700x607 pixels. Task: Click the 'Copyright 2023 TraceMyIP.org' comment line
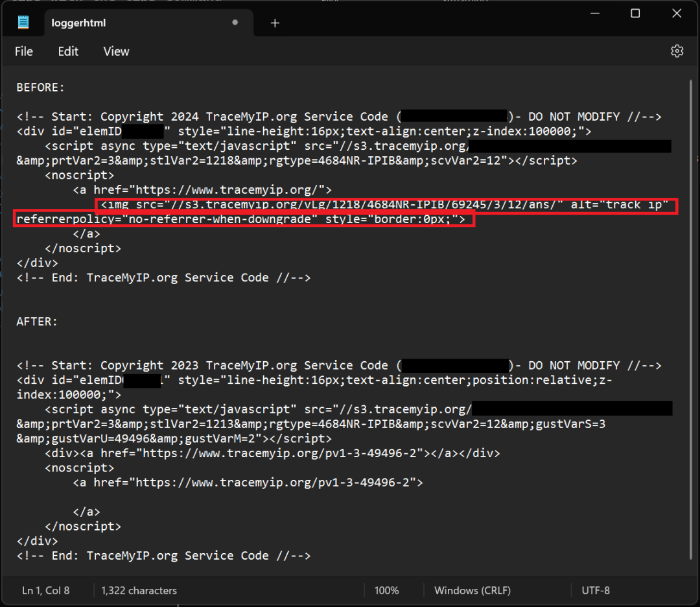coord(339,365)
